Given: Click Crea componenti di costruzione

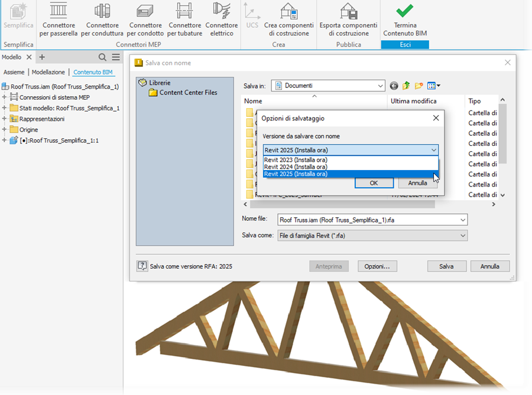Looking at the screenshot, I should (x=288, y=19).
